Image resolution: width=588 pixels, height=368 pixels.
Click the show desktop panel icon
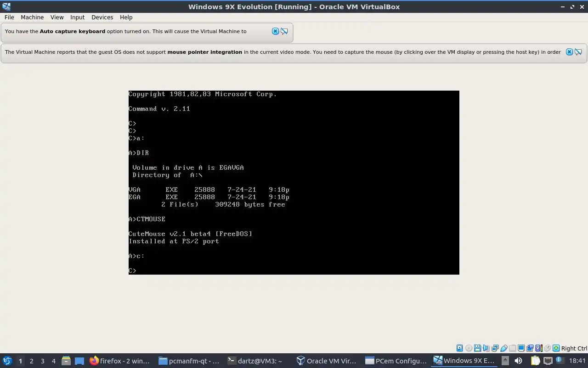point(79,361)
